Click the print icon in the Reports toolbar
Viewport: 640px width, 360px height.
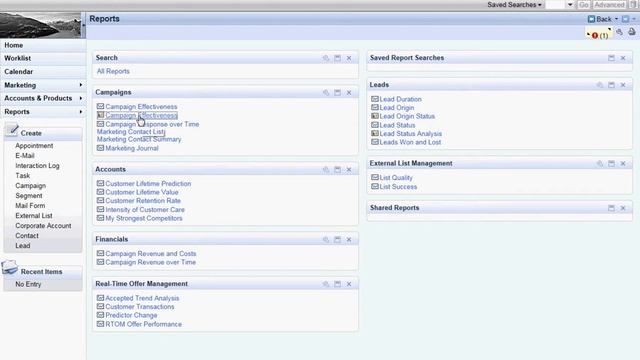click(632, 32)
